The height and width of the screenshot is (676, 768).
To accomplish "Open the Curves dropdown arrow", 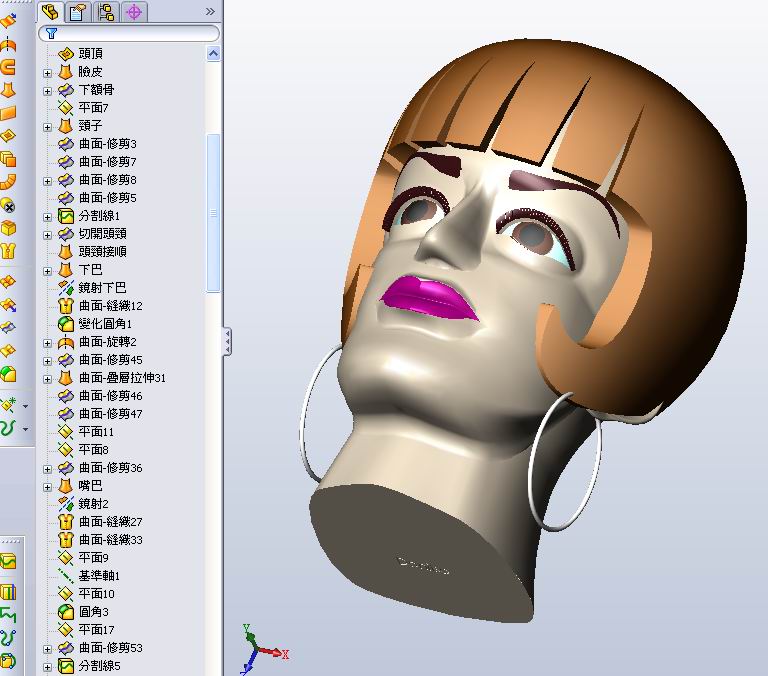I will (x=25, y=430).
